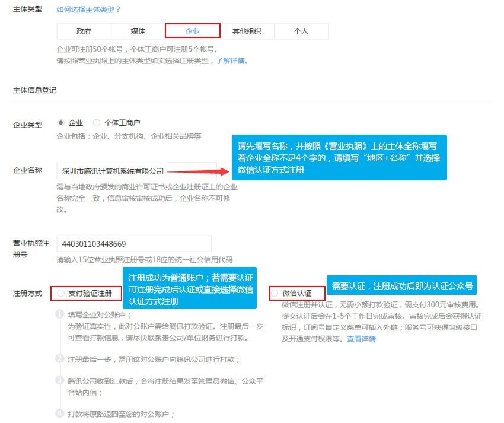Click the blue callout above 微信认证
Screen dimensions: 504x423
click(x=401, y=285)
